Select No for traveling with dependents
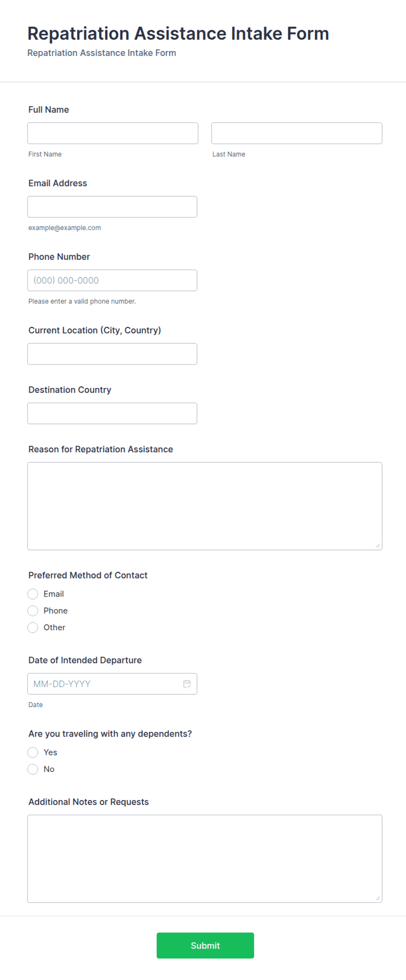 pyautogui.click(x=33, y=769)
